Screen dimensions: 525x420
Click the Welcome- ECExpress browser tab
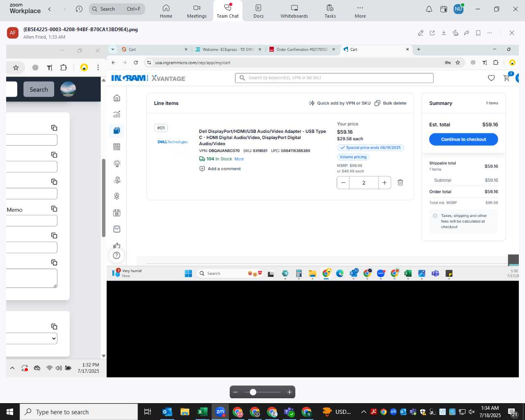(228, 49)
